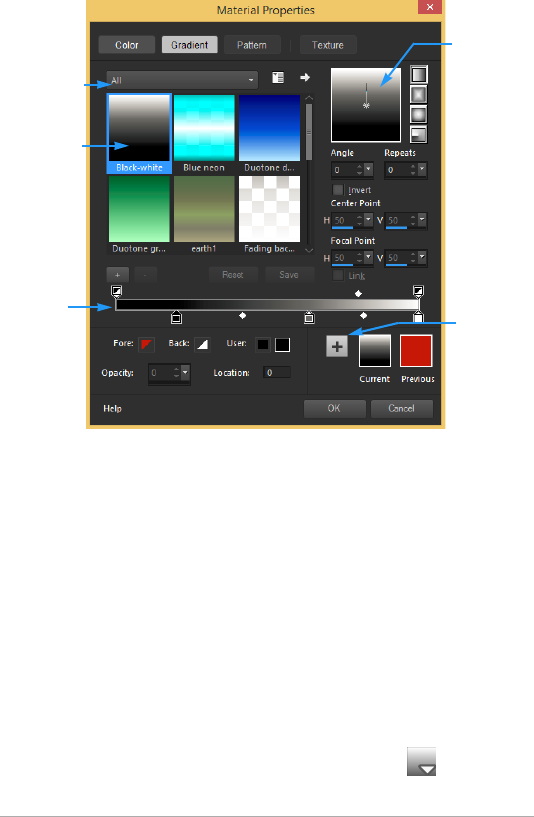Click the gradient editor bar
The image size is (534, 817).
pyautogui.click(x=267, y=305)
